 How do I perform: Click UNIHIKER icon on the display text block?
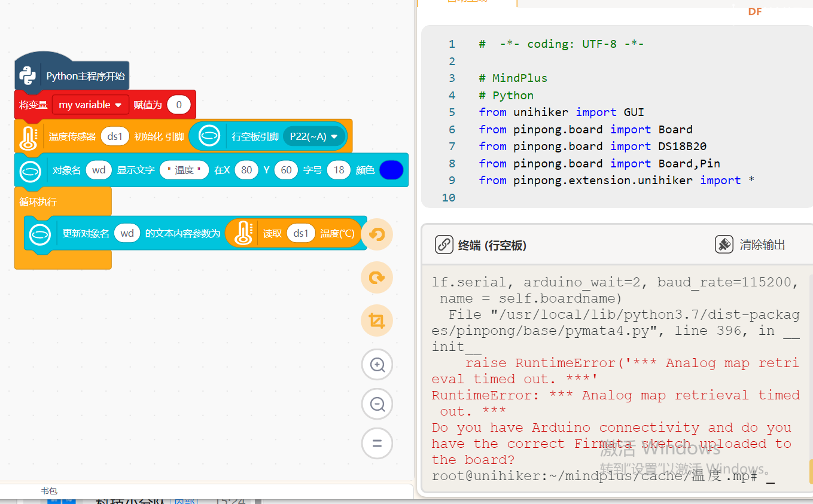click(31, 170)
